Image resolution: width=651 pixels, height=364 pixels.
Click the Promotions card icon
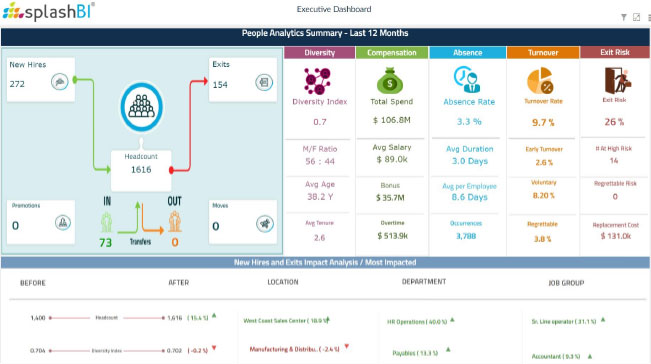[63, 223]
